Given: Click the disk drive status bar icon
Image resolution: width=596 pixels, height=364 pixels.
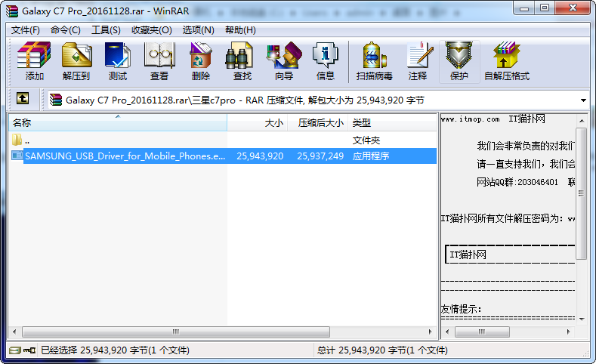Looking at the screenshot, I should point(15,350).
